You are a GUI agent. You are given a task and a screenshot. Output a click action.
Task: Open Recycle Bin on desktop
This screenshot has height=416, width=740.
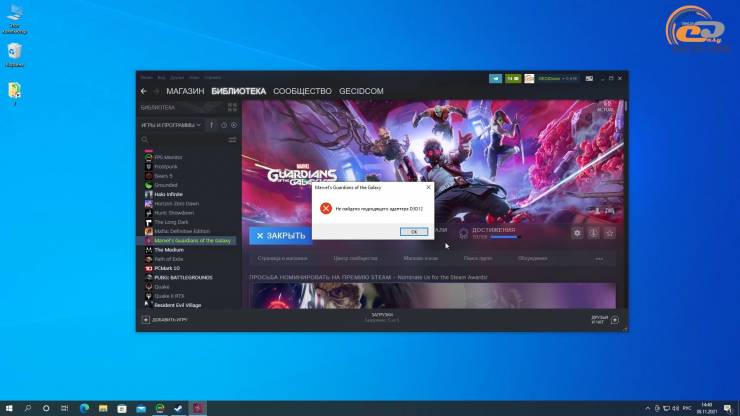pos(15,55)
